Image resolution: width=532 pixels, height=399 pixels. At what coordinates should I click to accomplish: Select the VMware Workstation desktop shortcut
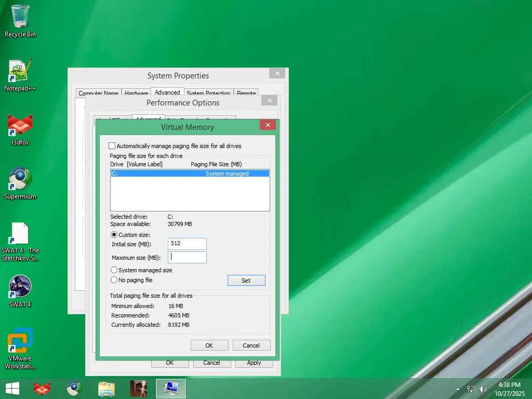(x=20, y=349)
